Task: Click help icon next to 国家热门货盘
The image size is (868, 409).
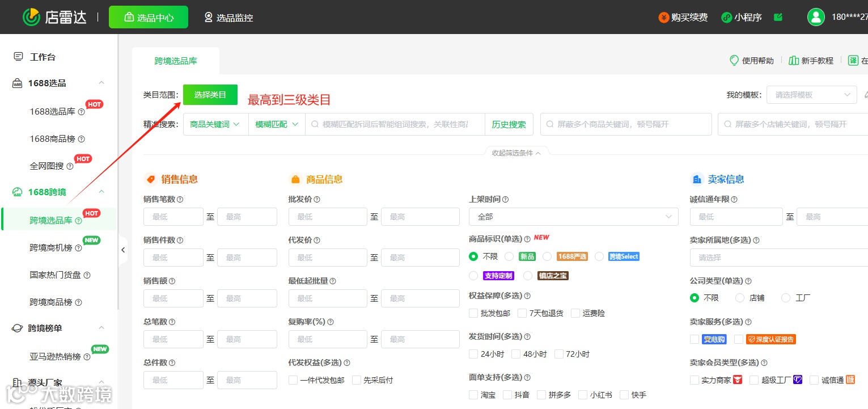Action: tap(87, 275)
